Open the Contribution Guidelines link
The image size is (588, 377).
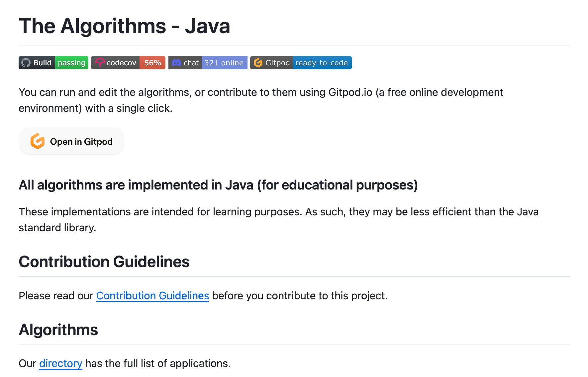tap(152, 296)
